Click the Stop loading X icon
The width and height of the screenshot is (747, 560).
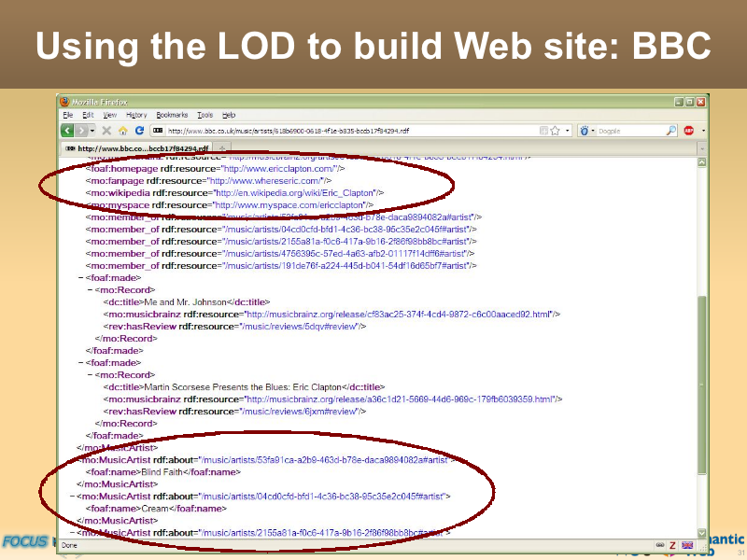coord(106,131)
